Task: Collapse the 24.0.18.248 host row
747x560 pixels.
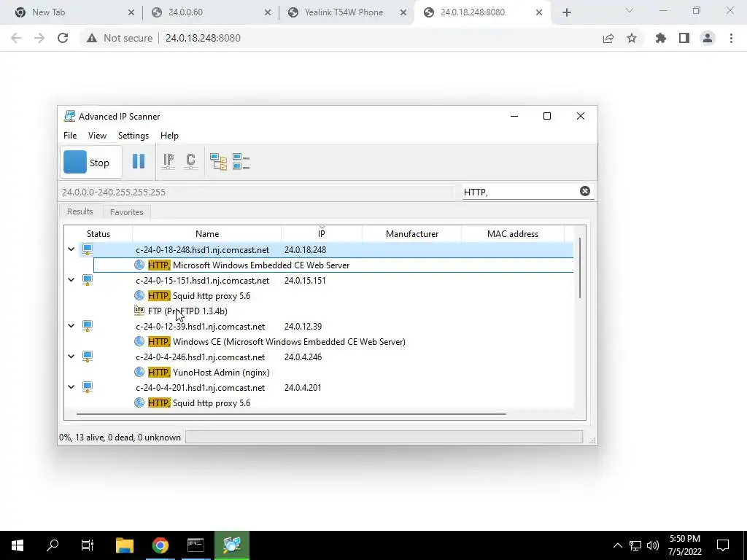Action: [71, 249]
